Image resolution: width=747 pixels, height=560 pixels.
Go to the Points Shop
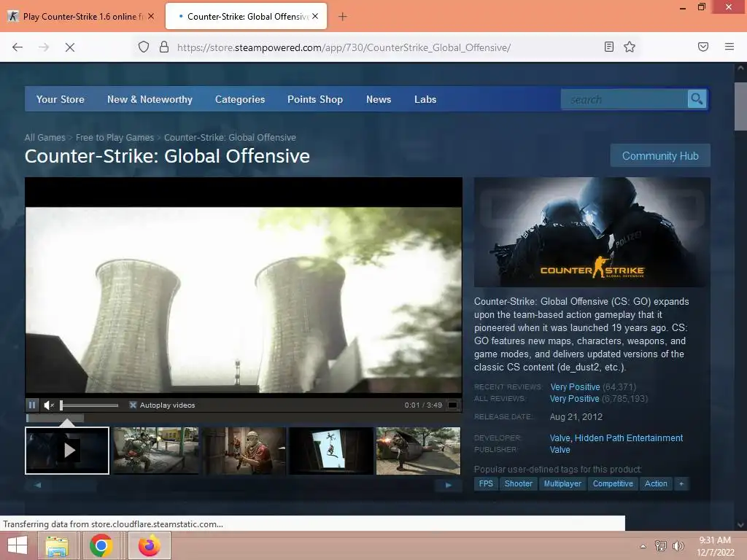[315, 99]
